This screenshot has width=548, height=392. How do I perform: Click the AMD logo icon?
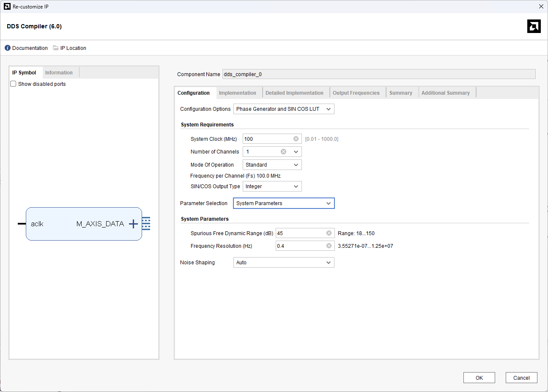tap(534, 26)
